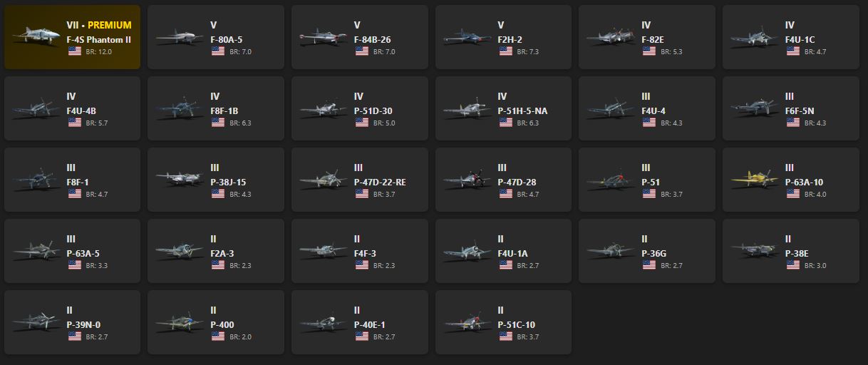
Task: Click the US flag on the F4U-1C card
Action: pos(793,51)
